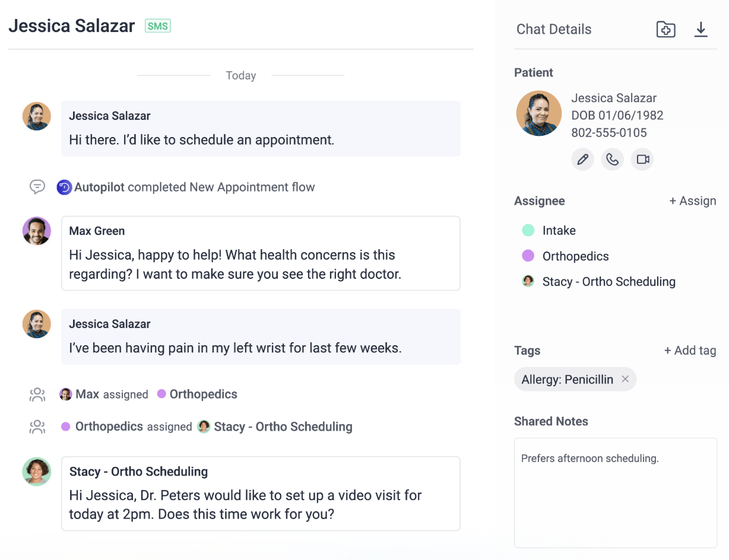The height and width of the screenshot is (560, 729).
Task: Remove the Allergy: Penicillin tag
Action: pos(625,379)
